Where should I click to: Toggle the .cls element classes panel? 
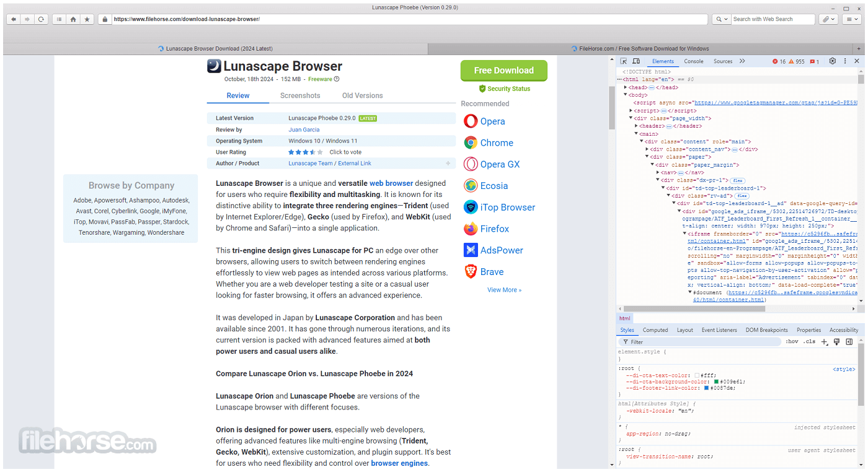pos(810,342)
